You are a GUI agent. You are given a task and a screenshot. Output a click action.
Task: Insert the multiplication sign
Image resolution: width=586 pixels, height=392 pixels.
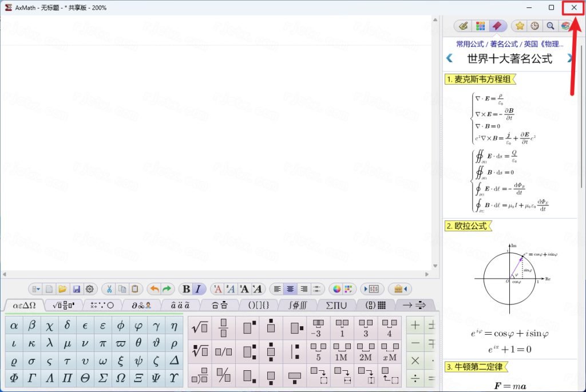tap(415, 361)
